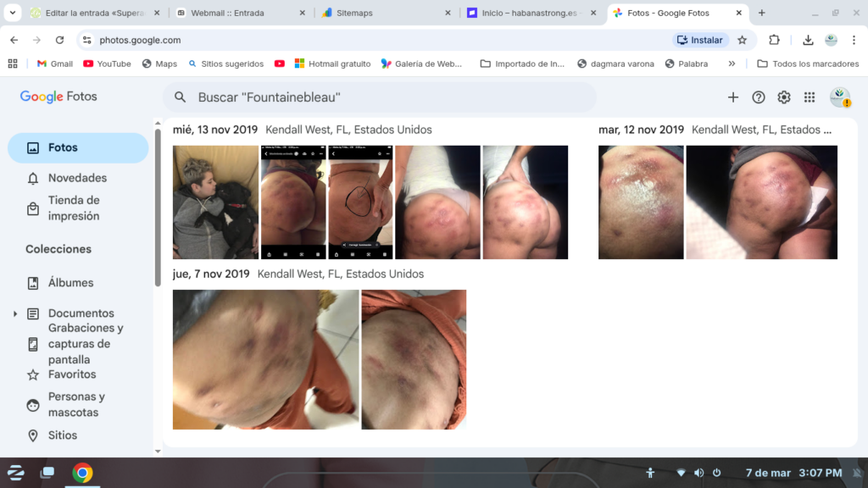The width and height of the screenshot is (868, 488).
Task: Select Álbumes in the sidebar
Action: coord(70,283)
